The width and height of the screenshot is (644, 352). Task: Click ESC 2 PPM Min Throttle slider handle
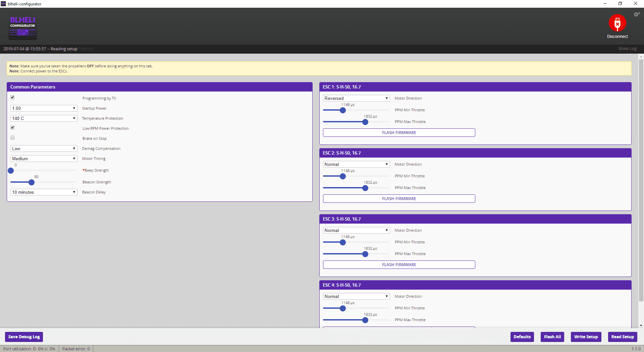click(343, 176)
